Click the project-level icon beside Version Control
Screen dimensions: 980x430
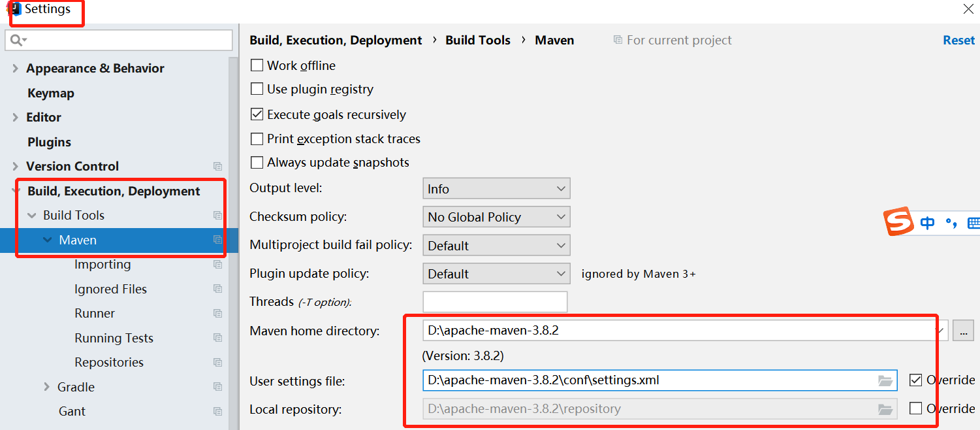(217, 167)
